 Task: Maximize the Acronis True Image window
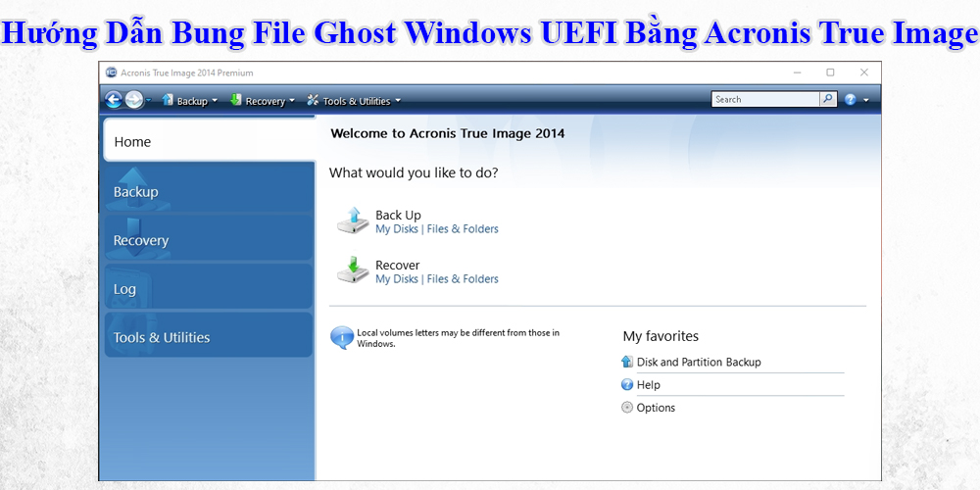tap(830, 73)
